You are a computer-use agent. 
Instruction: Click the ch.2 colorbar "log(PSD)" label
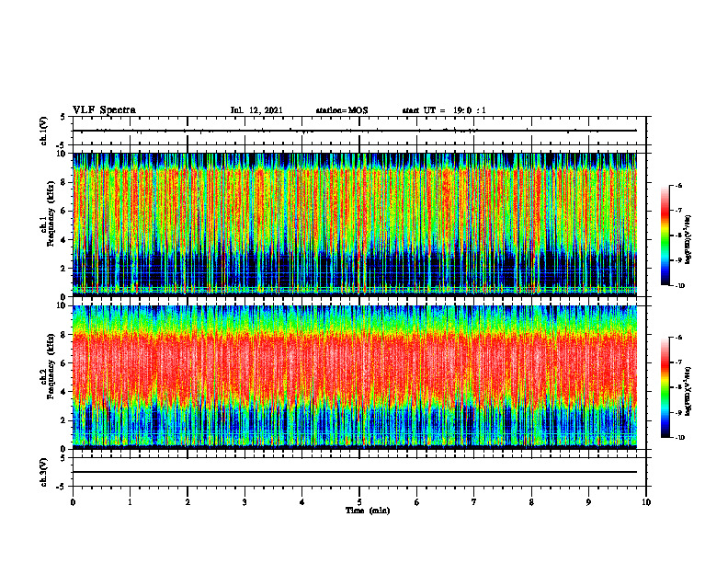click(688, 391)
